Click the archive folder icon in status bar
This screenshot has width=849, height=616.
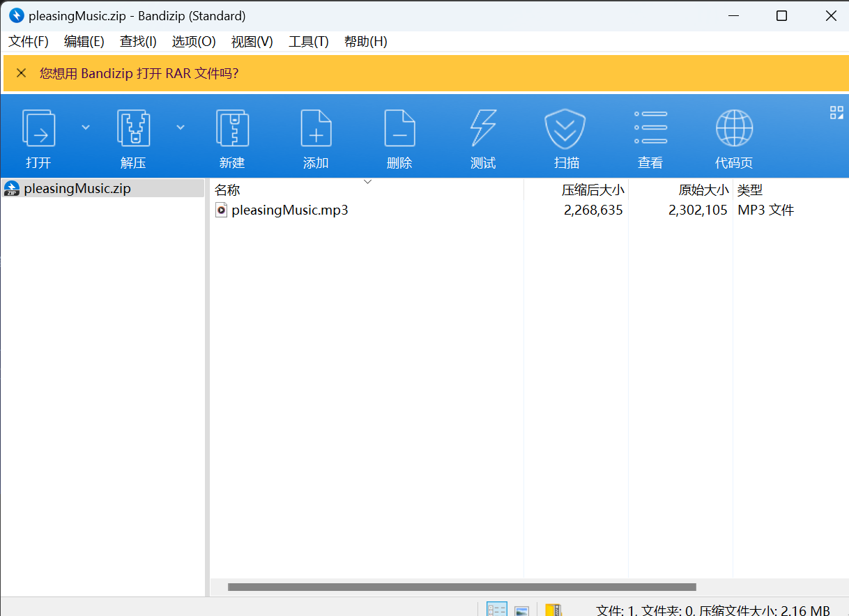pos(553,610)
